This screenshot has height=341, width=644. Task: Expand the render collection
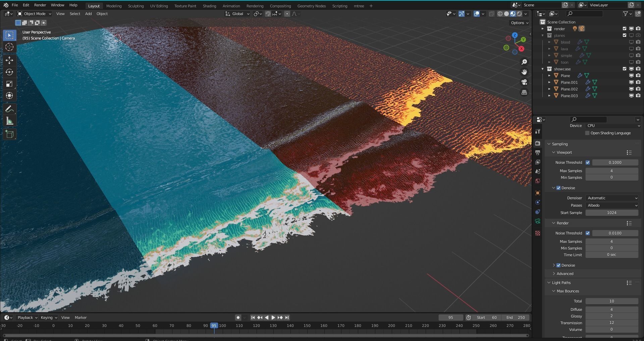[x=543, y=29]
